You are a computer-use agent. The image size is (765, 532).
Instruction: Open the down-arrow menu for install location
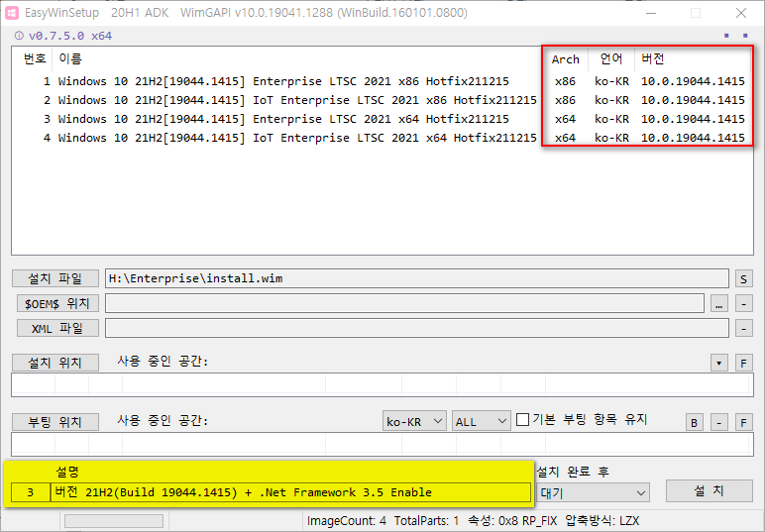coord(719,363)
